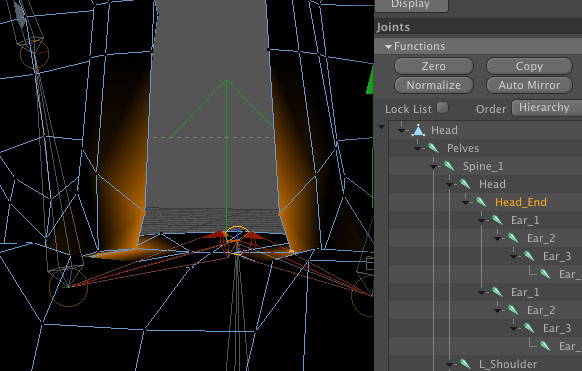Collapse the L_Shoulder joint branch
The height and width of the screenshot is (371, 582).
[x=449, y=364]
